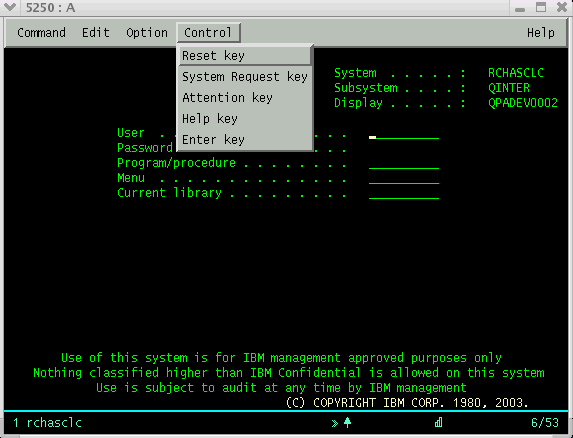The image size is (573, 438).
Task: Click the signal bars status icon
Action: click(439, 423)
